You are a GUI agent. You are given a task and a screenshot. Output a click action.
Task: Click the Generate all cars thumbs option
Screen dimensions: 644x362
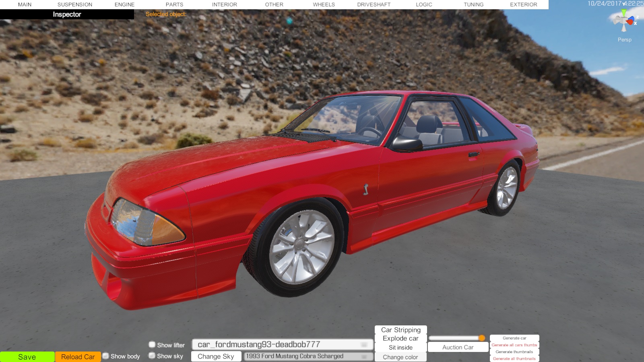pos(514,345)
